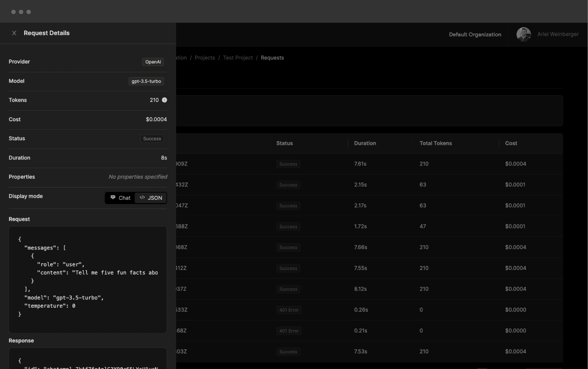Click the Cost column header
This screenshot has height=369, width=588.
511,143
